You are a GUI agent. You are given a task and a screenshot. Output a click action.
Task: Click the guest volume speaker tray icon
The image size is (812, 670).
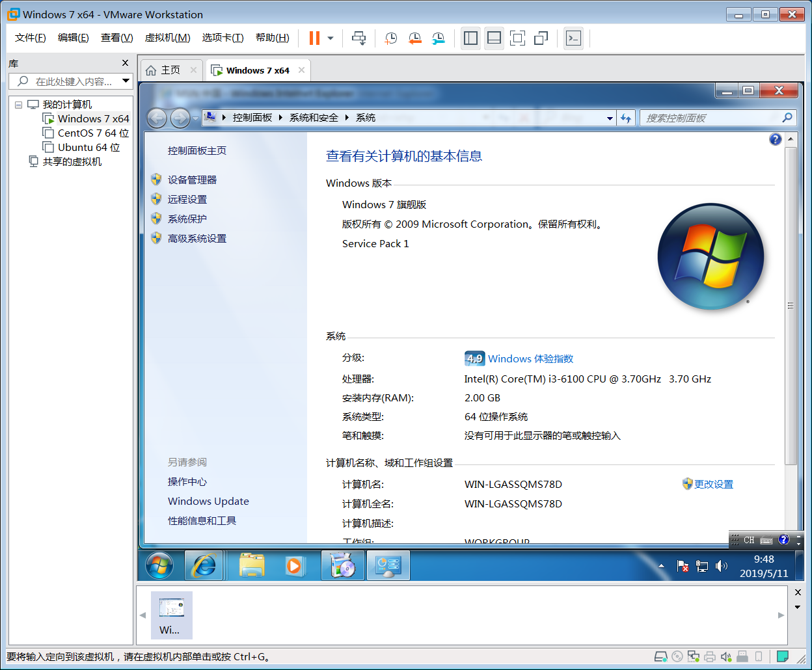722,566
